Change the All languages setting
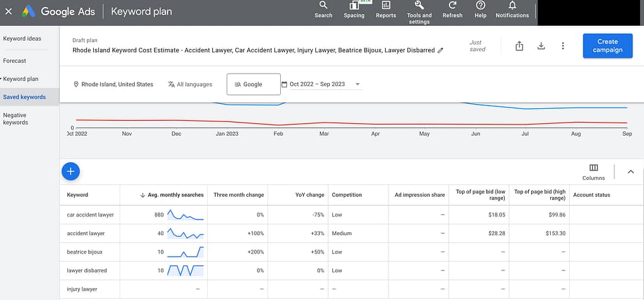Image resolution: width=644 pixels, height=300 pixels. tap(189, 84)
